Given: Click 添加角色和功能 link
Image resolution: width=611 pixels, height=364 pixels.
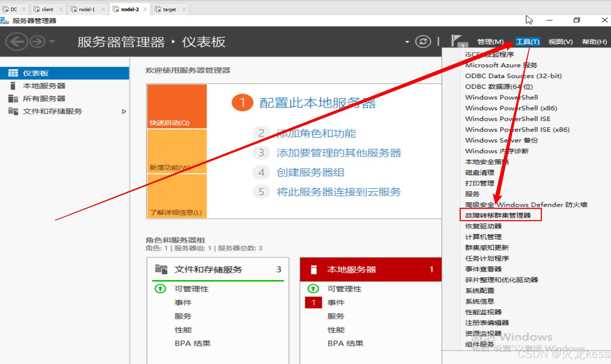Looking at the screenshot, I should (x=316, y=133).
